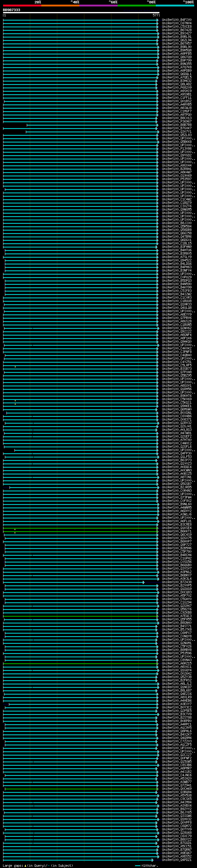Click label UniRef100_C1FF11
197x868 pixels.
(176, 98)
